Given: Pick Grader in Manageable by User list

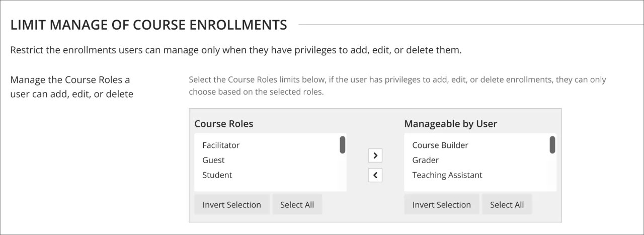Looking at the screenshot, I should click(426, 160).
